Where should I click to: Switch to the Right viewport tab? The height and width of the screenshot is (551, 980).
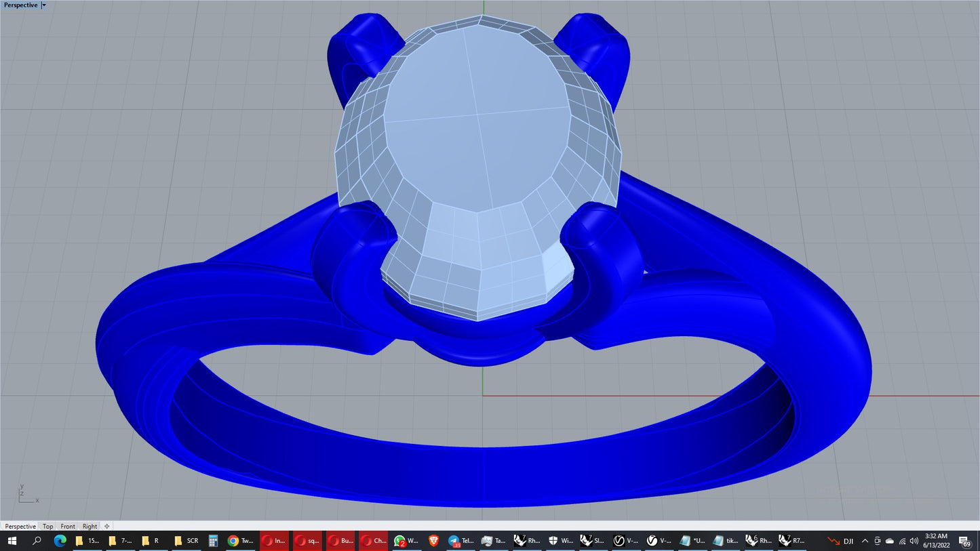pos(90,527)
